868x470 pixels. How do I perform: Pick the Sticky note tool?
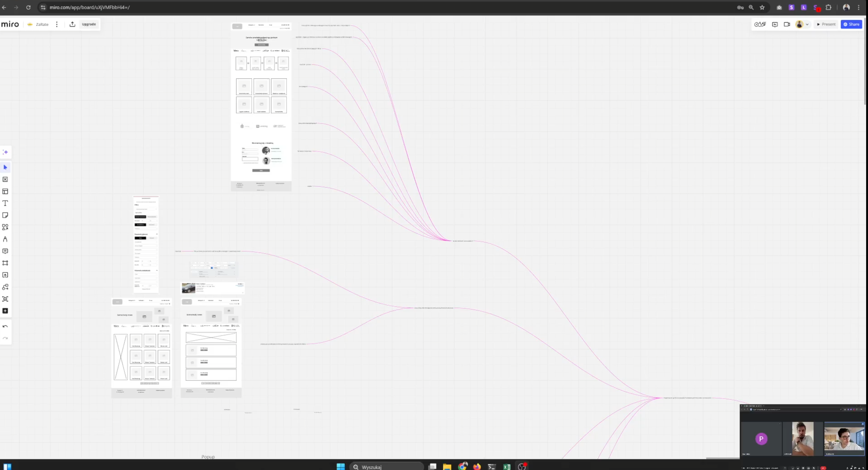click(5, 215)
